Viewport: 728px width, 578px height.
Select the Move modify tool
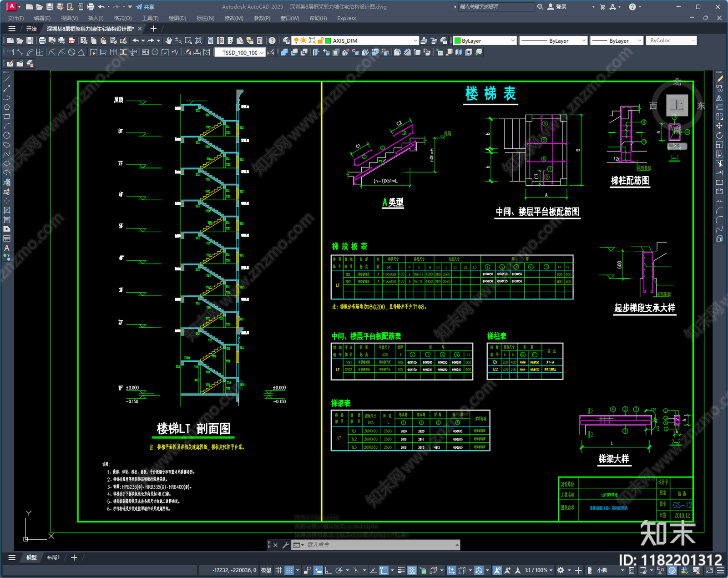coord(719,126)
